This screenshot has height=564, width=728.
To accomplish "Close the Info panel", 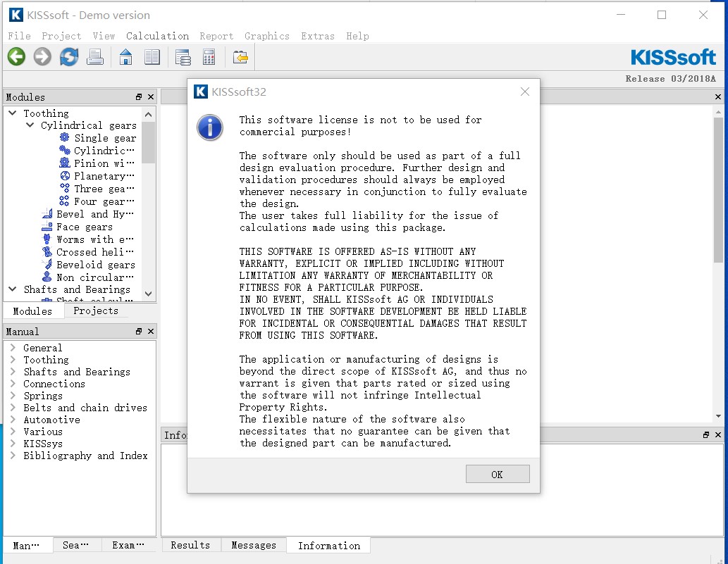I will coord(718,434).
